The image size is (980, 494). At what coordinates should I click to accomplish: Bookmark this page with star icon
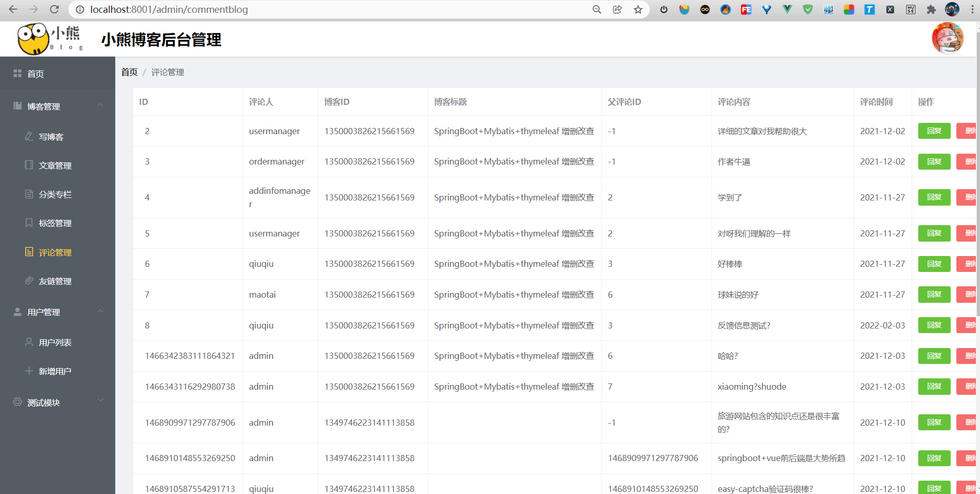[x=638, y=9]
